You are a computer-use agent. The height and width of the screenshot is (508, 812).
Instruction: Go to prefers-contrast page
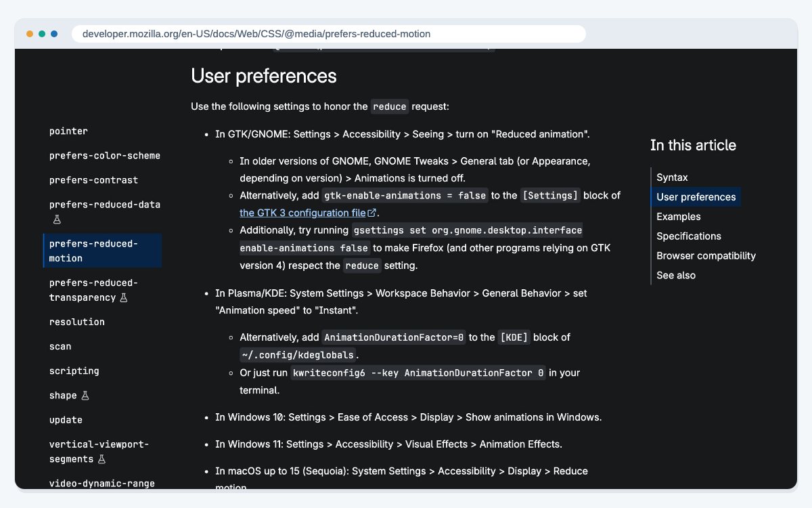tap(93, 179)
